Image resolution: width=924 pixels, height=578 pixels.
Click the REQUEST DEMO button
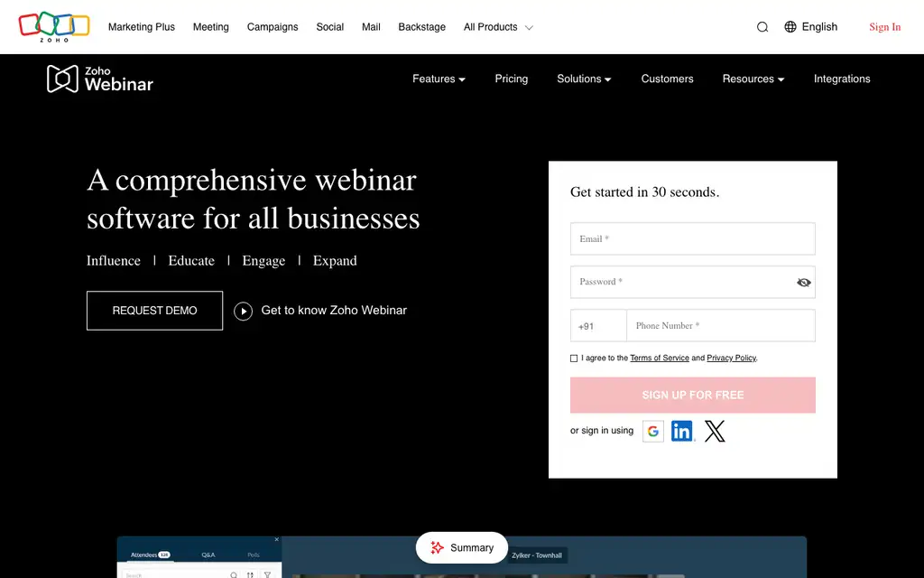click(x=154, y=311)
